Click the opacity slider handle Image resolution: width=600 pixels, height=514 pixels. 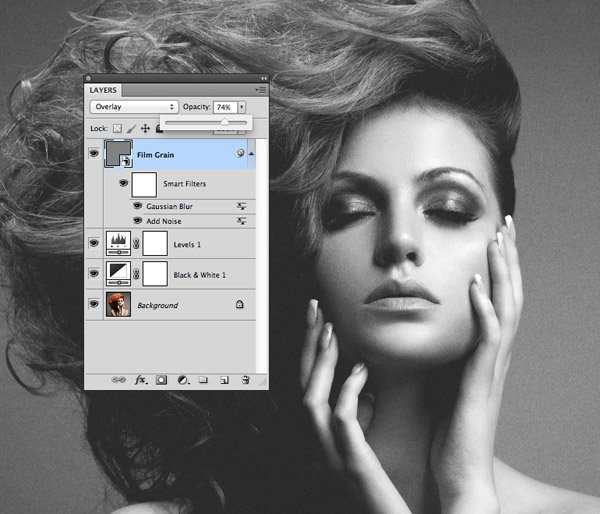coord(224,122)
